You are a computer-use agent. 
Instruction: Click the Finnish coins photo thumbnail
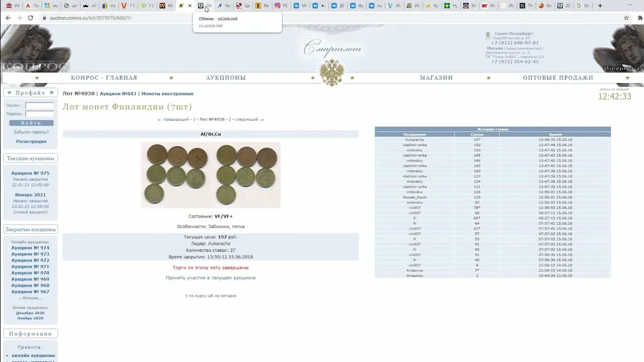(x=210, y=175)
